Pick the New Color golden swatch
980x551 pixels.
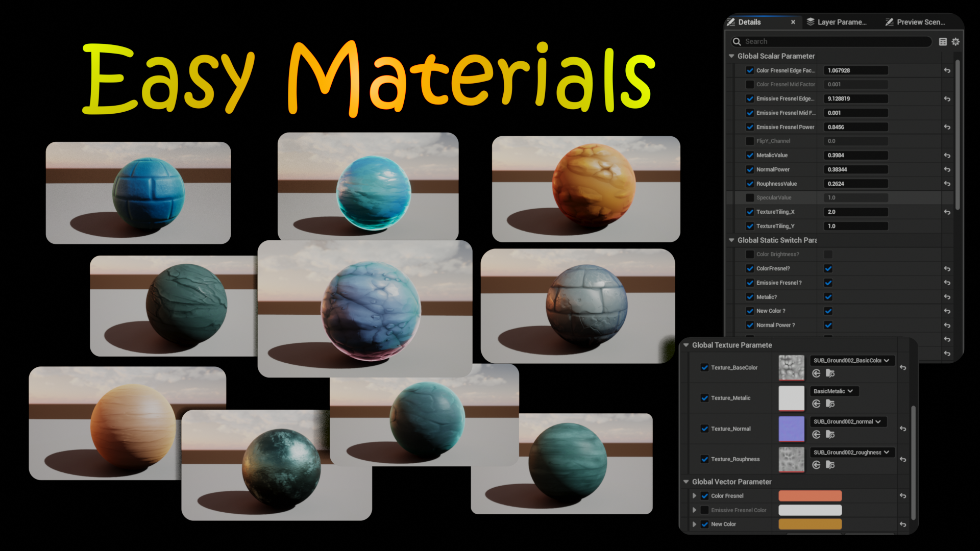pyautogui.click(x=810, y=524)
